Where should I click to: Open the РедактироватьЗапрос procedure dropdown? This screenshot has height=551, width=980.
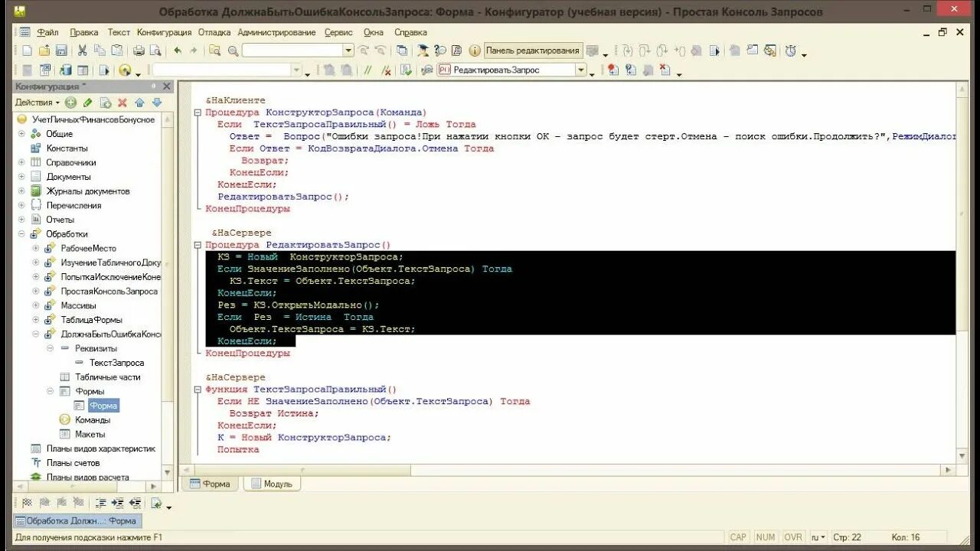(581, 70)
